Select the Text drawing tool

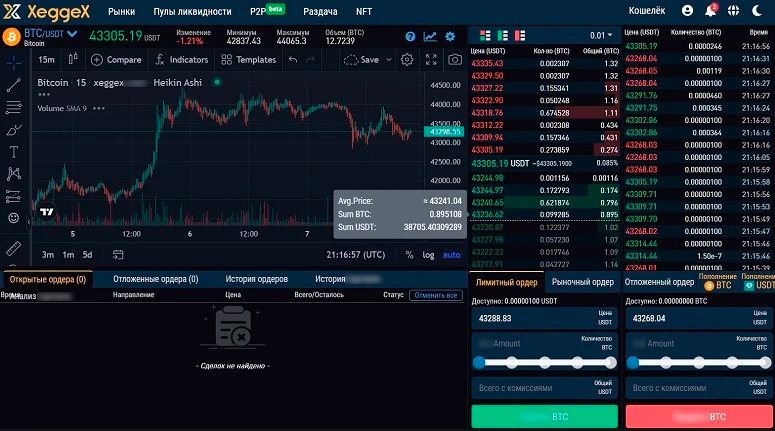tap(14, 152)
